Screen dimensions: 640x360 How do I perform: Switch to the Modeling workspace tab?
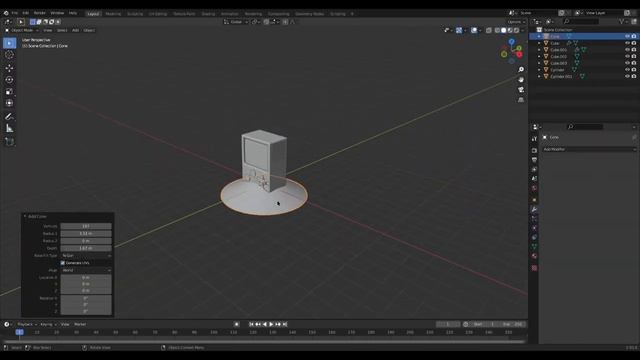point(113,14)
